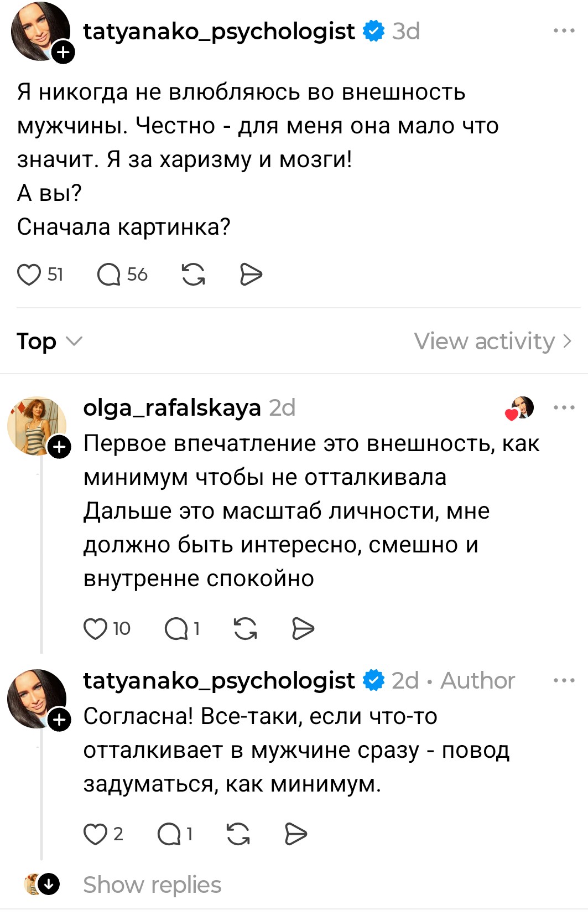Open comments on the main post
This screenshot has height=915, width=588.
tap(109, 275)
